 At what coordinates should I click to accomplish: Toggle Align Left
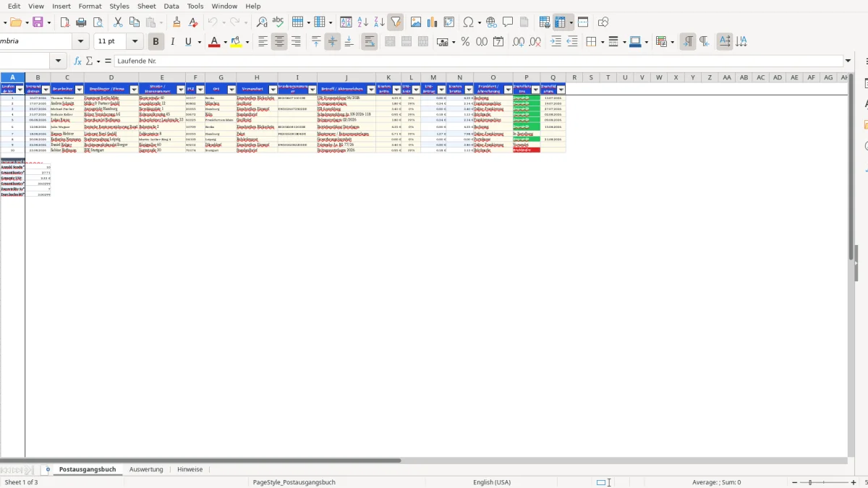(x=263, y=42)
